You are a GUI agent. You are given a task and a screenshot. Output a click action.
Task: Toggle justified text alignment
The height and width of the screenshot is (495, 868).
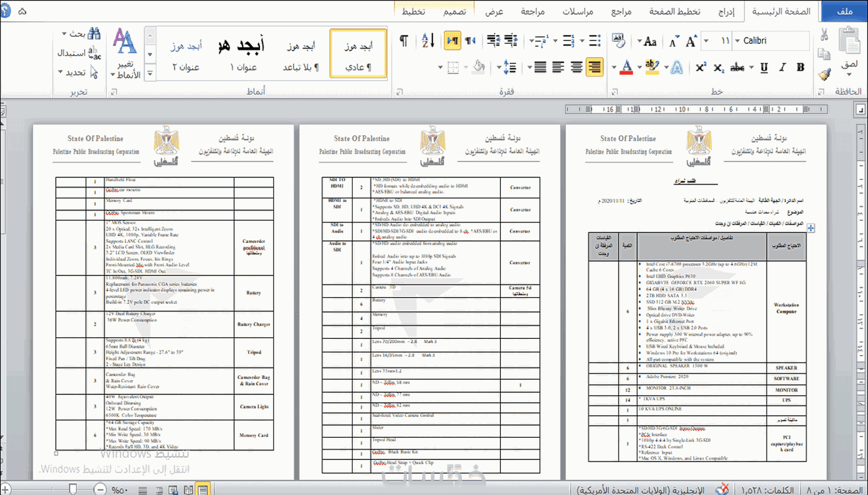pyautogui.click(x=540, y=67)
